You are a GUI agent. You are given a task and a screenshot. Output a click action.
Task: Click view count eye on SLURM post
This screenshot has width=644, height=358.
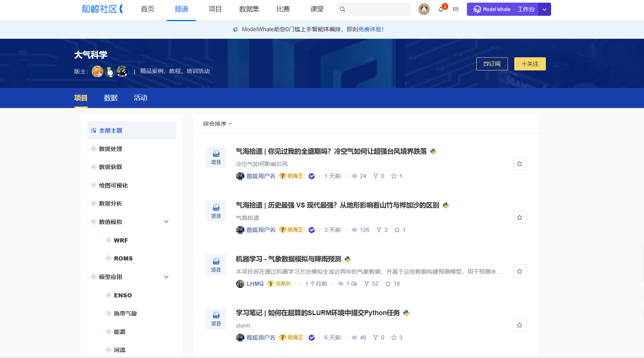pos(354,338)
